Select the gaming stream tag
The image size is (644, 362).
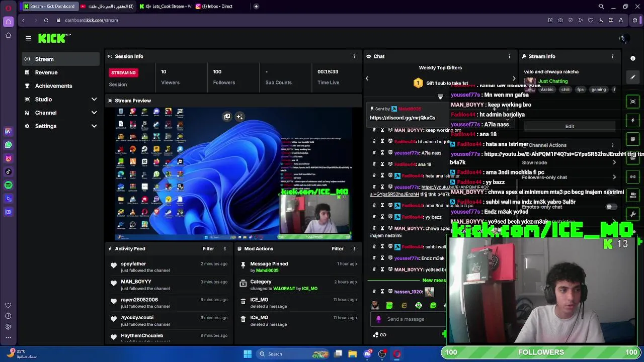pyautogui.click(x=598, y=89)
